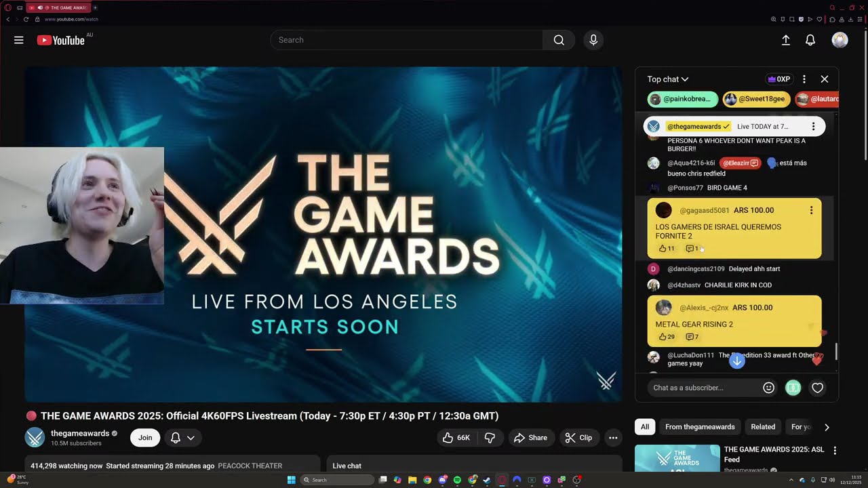
Task: Join thegameawards channel membership
Action: (145, 438)
